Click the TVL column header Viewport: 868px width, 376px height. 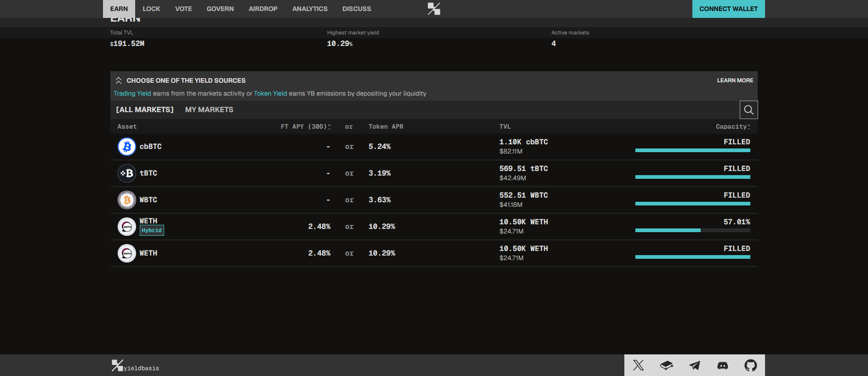tap(505, 126)
